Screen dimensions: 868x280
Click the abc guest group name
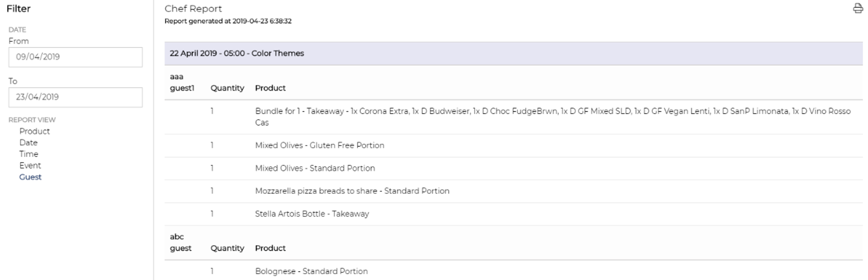click(180, 243)
